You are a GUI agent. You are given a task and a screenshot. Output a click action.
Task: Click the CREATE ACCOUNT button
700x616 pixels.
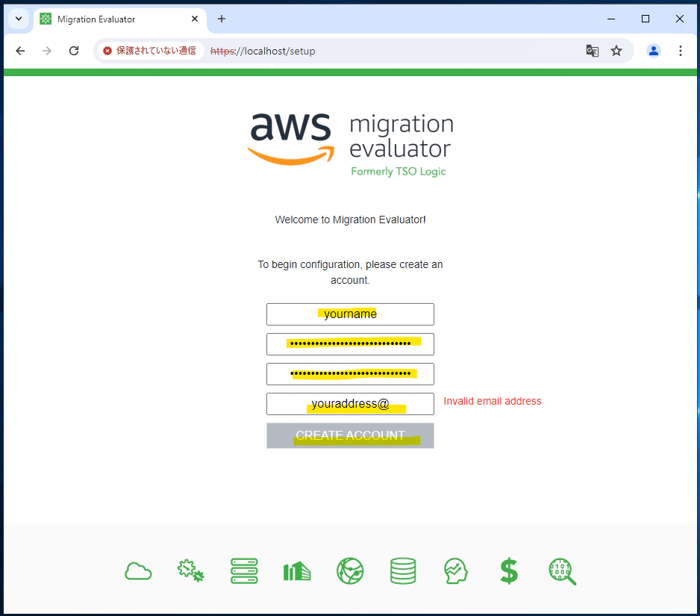tap(350, 435)
